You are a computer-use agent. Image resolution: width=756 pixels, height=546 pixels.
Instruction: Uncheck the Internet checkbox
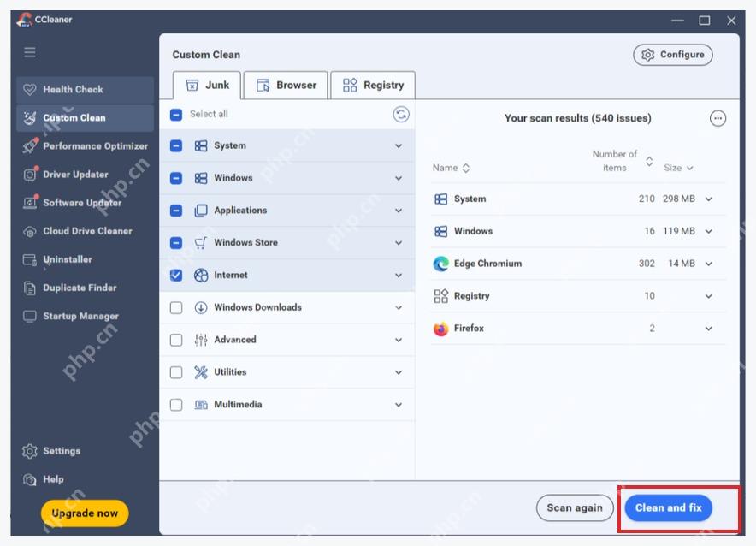pyautogui.click(x=176, y=275)
